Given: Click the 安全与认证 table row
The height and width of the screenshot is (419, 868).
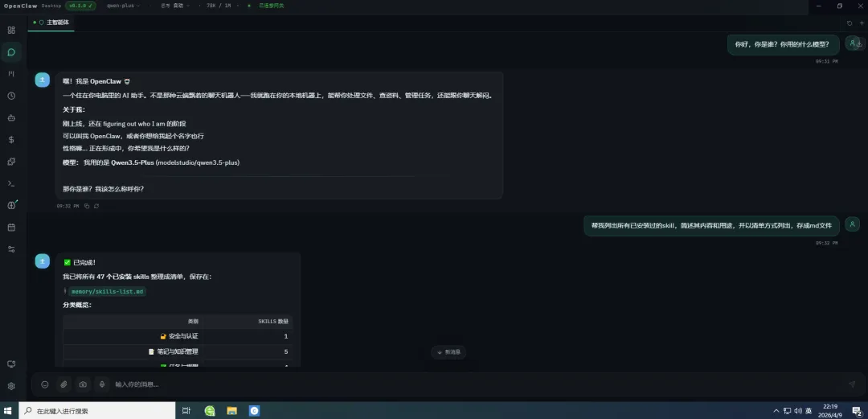Looking at the screenshot, I should [x=178, y=336].
